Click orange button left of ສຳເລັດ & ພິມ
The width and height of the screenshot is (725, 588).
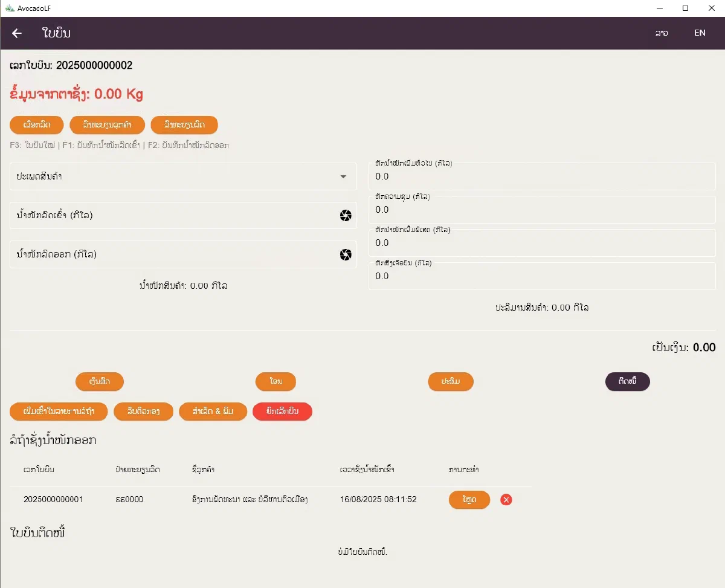(x=144, y=412)
